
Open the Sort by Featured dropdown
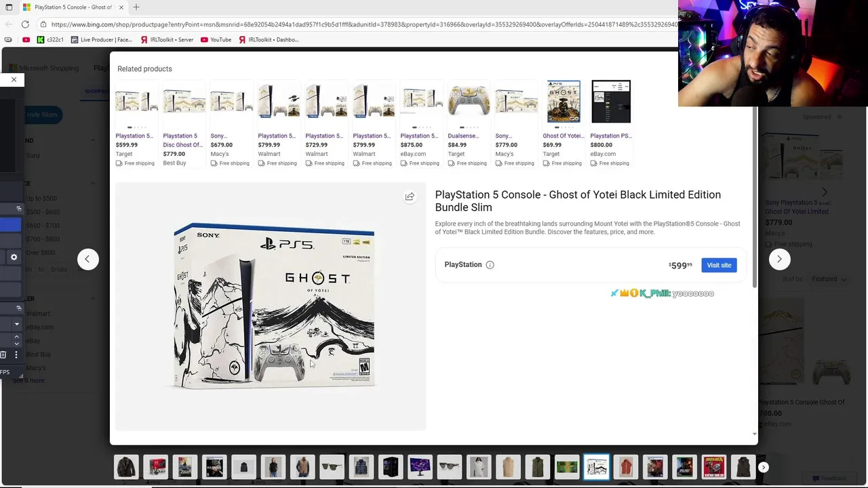pyautogui.click(x=829, y=279)
